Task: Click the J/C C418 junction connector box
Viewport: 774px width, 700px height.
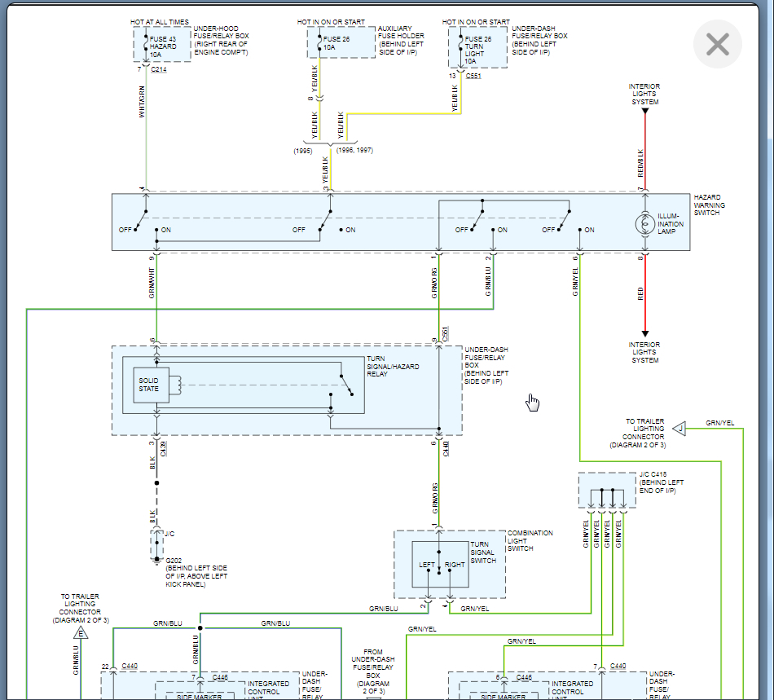Action: pyautogui.click(x=607, y=491)
